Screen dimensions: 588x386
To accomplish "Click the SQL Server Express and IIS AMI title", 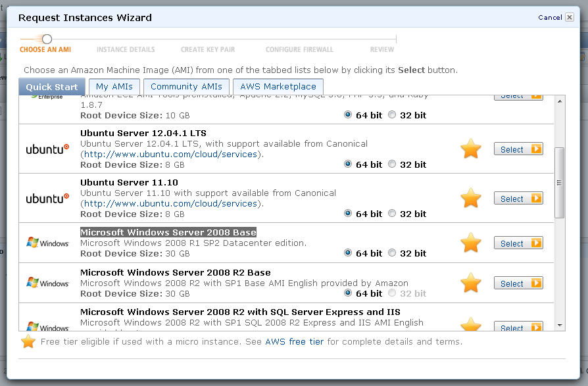I will click(240, 312).
